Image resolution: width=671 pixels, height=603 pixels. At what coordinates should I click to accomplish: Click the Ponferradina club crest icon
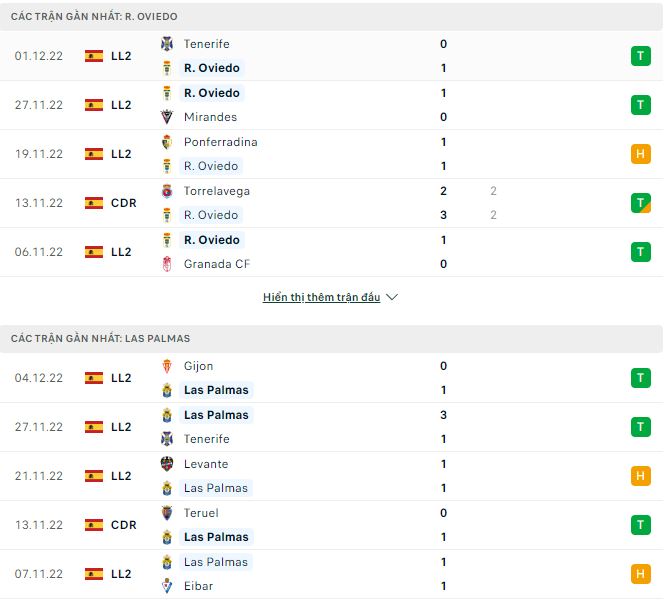tap(167, 142)
